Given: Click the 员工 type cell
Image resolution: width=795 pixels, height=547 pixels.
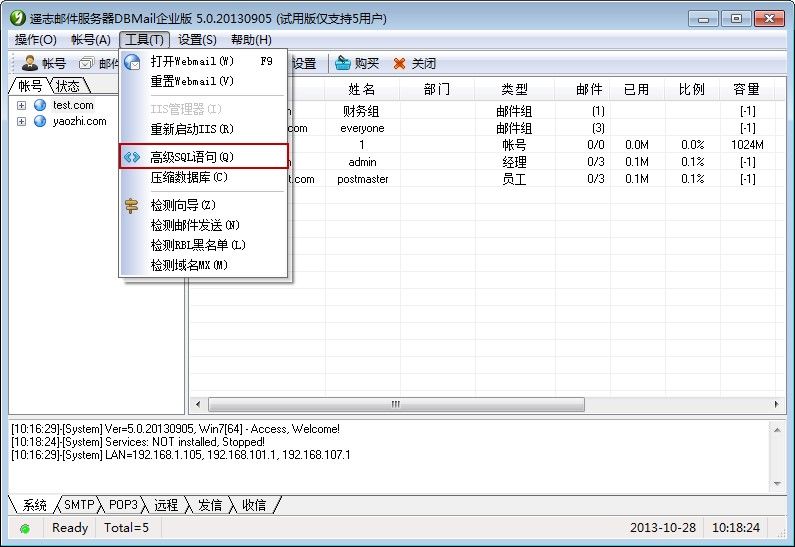Looking at the screenshot, I should (515, 179).
